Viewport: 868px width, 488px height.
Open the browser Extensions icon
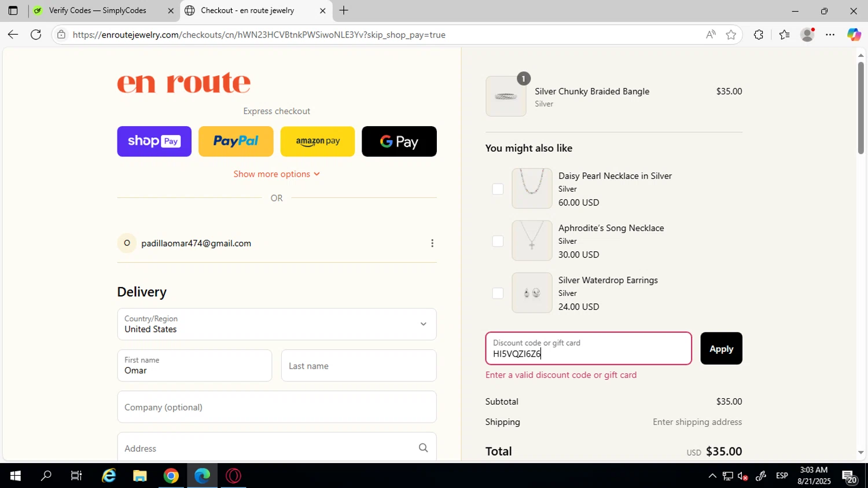759,35
